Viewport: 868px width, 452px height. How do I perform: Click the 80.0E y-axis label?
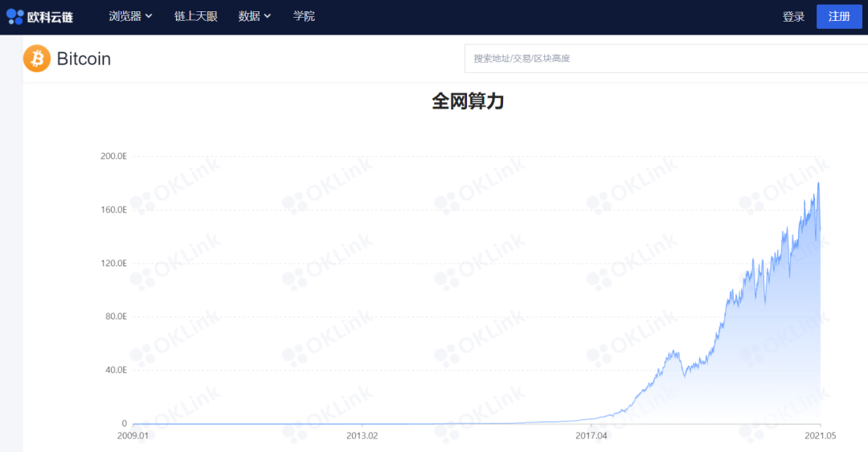click(x=116, y=316)
